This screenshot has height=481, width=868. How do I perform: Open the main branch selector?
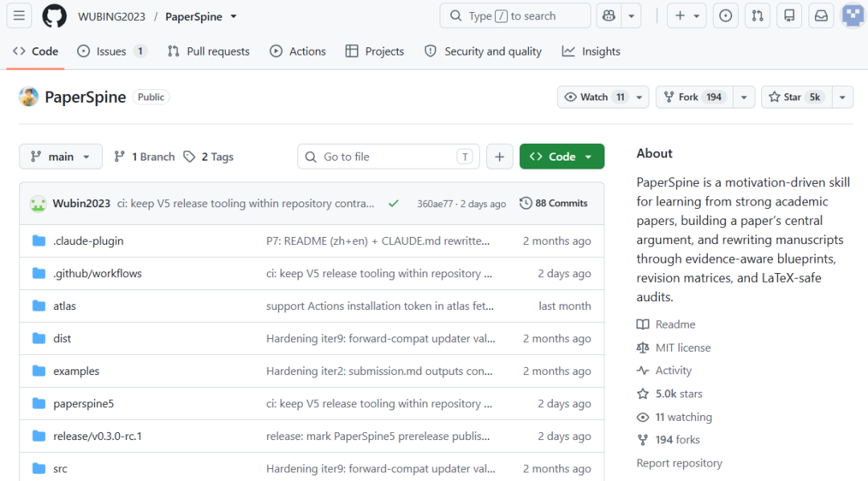tap(61, 157)
